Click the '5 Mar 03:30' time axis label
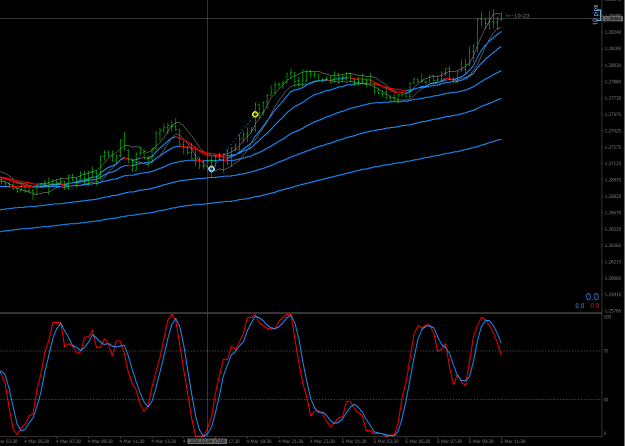The height and width of the screenshot is (446, 625). pyautogui.click(x=387, y=442)
